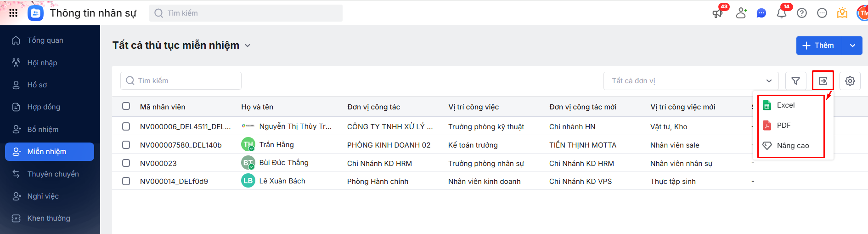Viewport: 868px width, 234px height.
Task: Select PDF export option
Action: pos(783,126)
